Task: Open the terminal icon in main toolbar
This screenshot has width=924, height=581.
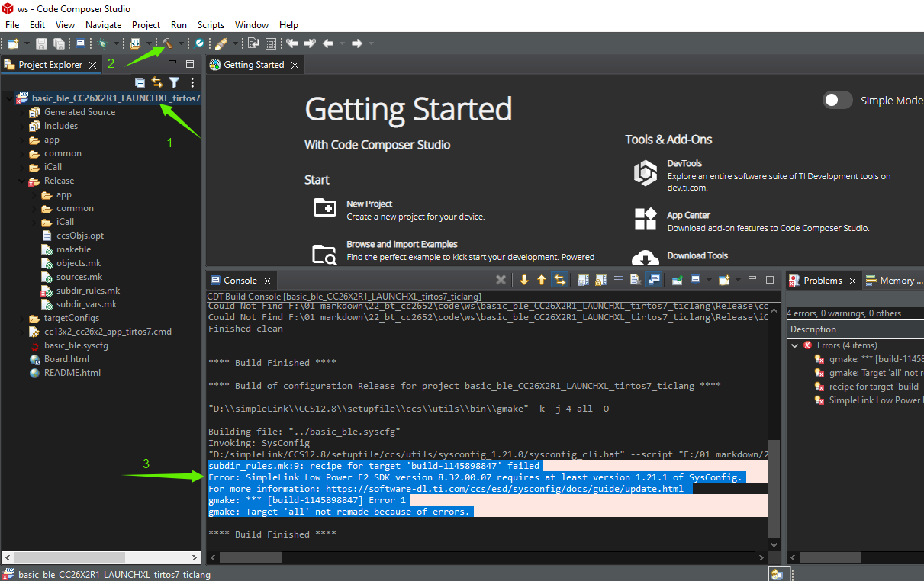Action: point(80,43)
